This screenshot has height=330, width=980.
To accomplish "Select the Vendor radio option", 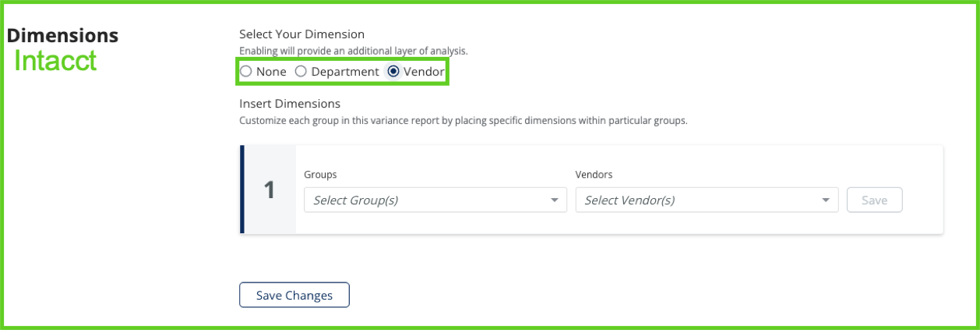I will point(393,72).
